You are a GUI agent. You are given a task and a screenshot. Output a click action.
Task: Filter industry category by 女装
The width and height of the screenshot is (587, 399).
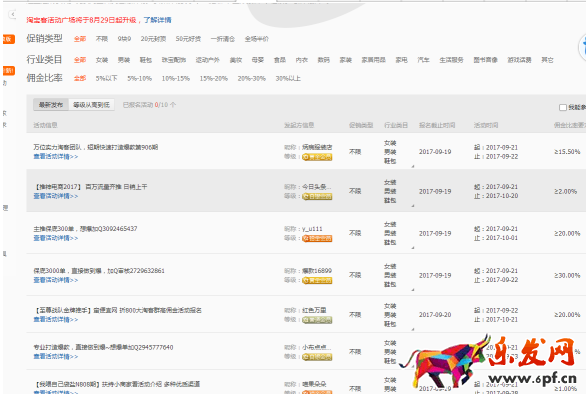[101, 60]
